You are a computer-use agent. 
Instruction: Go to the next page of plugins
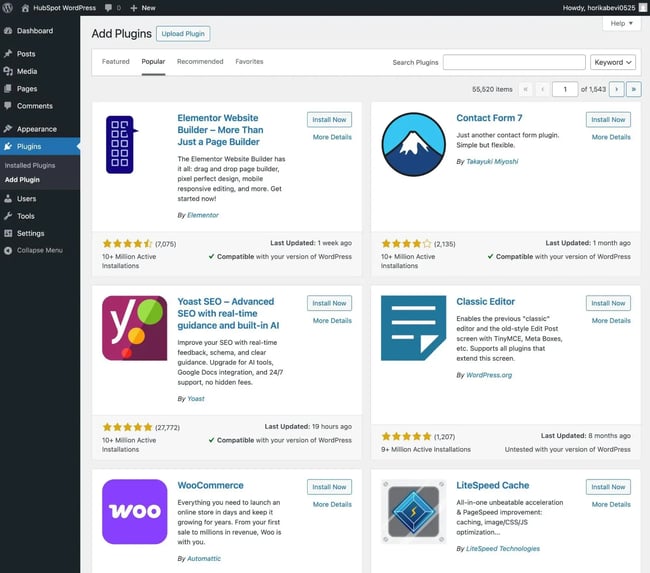[616, 89]
